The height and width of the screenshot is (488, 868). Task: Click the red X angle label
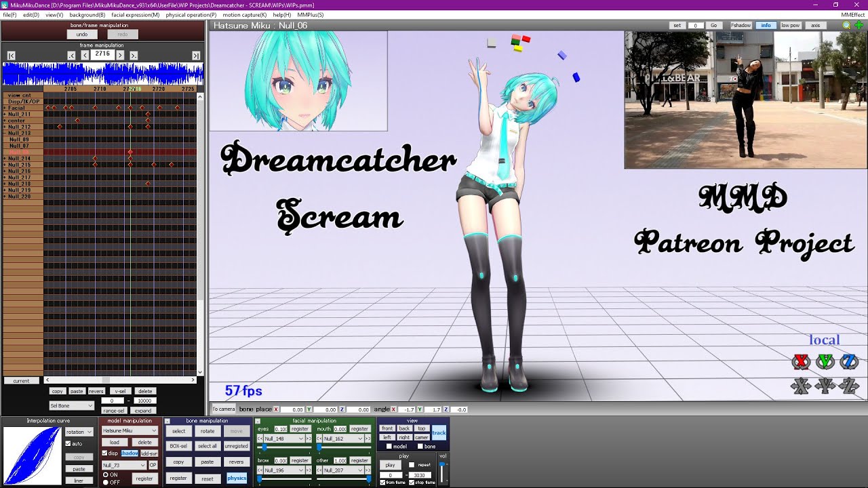[393, 409]
